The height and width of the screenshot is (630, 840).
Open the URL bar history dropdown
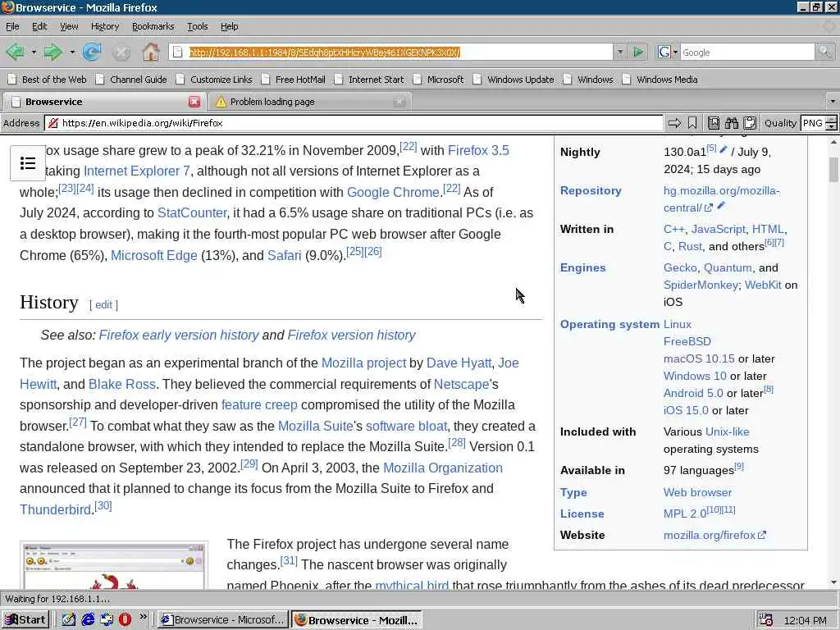[620, 52]
